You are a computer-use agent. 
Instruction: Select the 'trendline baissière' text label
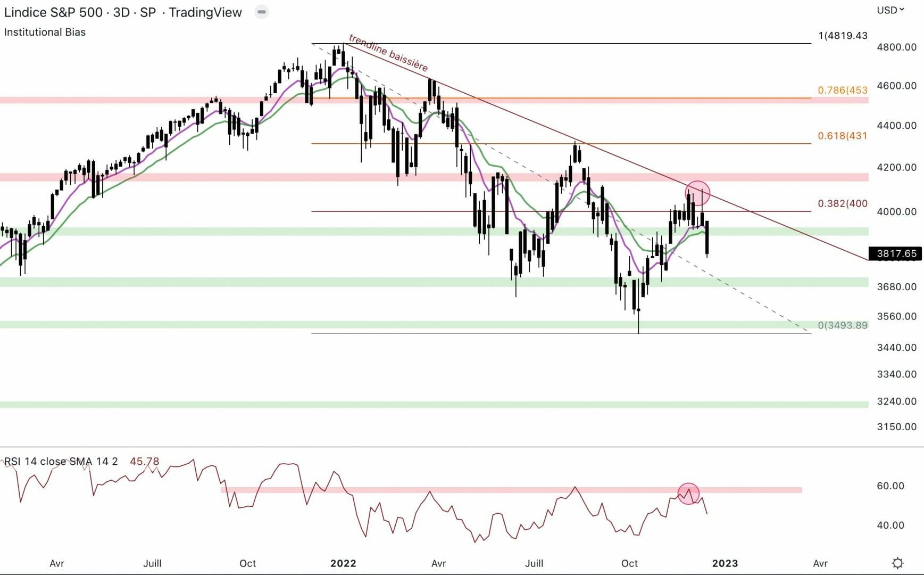(x=388, y=53)
